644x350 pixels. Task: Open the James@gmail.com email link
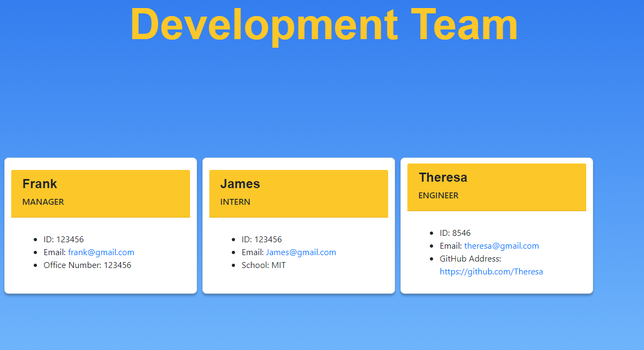tap(301, 252)
